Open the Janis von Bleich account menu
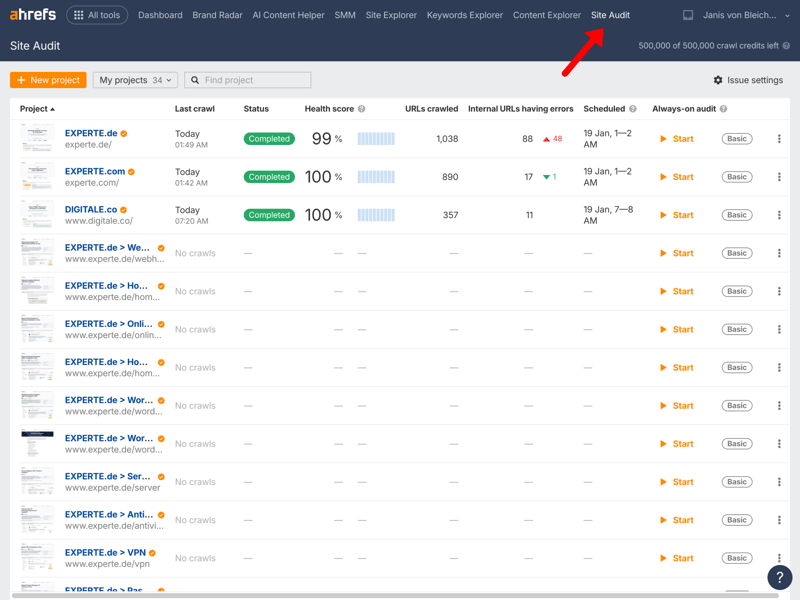Image resolution: width=800 pixels, height=600 pixels. click(x=746, y=15)
